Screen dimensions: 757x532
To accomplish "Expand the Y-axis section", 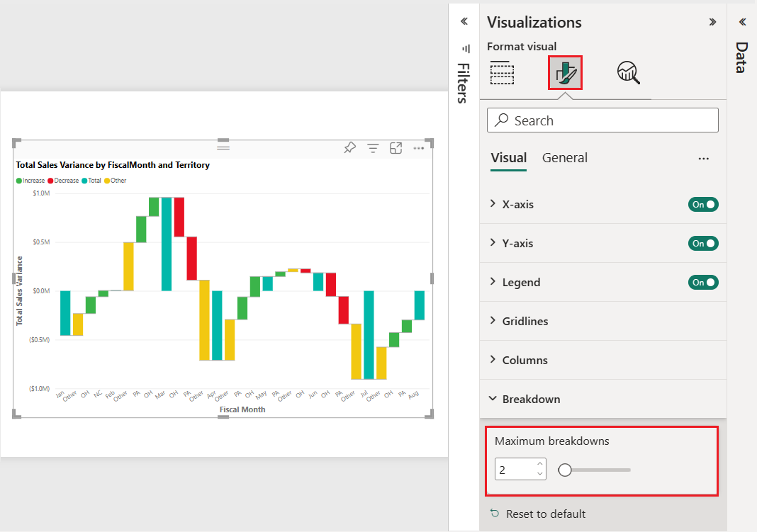I will (x=493, y=242).
